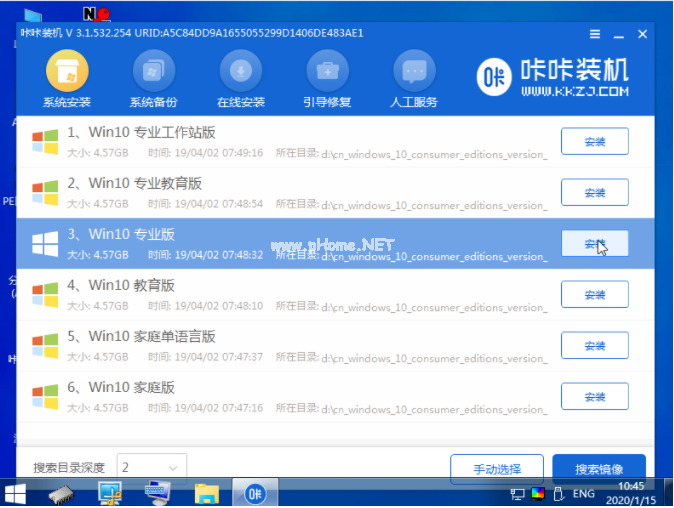Click Windows logo of Win10 教育版 row
The image size is (674, 508).
coord(45,295)
